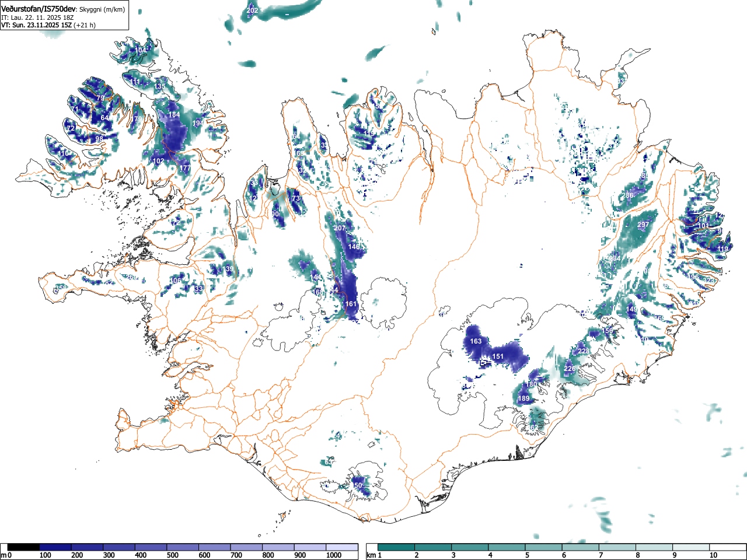Click the 207 visibility label
Image resolution: width=747 pixels, height=560 pixels.
click(x=340, y=228)
